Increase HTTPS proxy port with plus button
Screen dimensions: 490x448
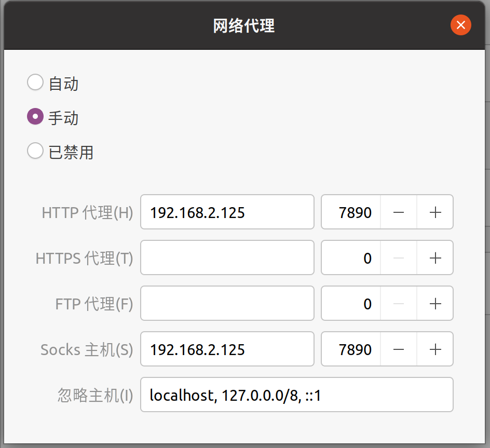(435, 257)
